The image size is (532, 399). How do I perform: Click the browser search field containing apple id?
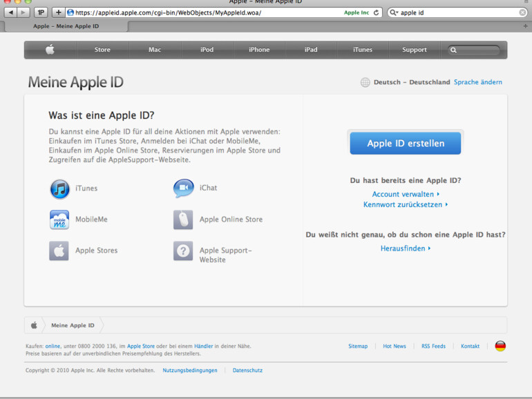point(457,12)
